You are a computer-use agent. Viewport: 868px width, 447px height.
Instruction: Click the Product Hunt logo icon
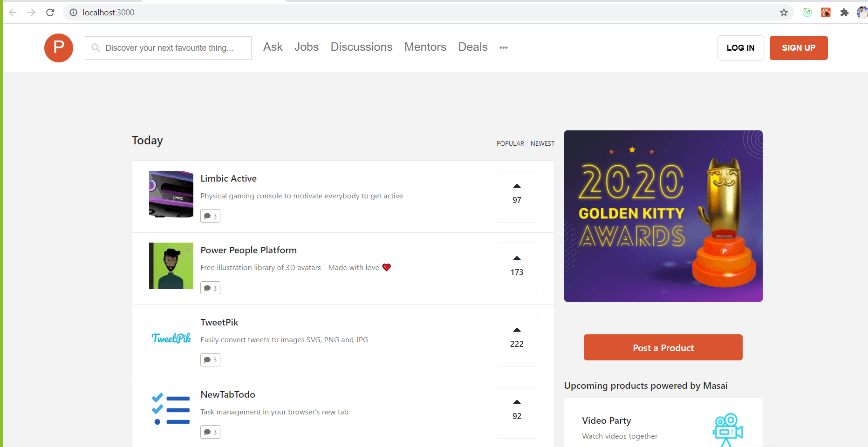pyautogui.click(x=59, y=47)
